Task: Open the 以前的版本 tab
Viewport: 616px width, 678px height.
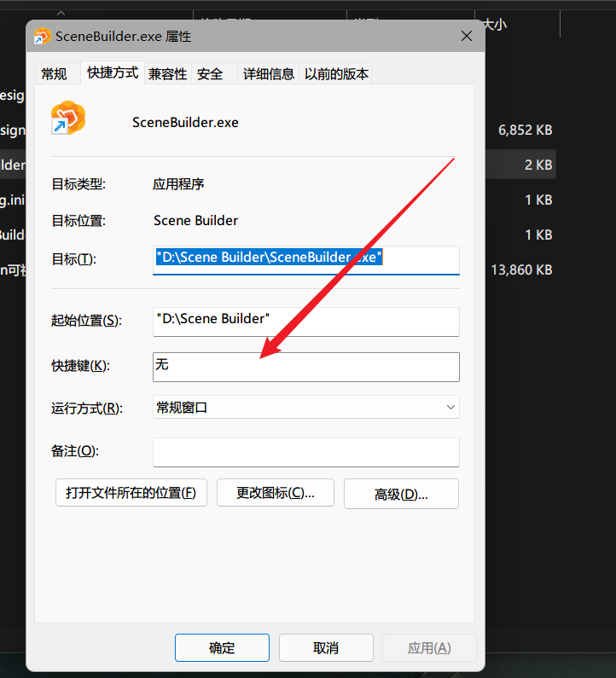Action: click(x=336, y=73)
